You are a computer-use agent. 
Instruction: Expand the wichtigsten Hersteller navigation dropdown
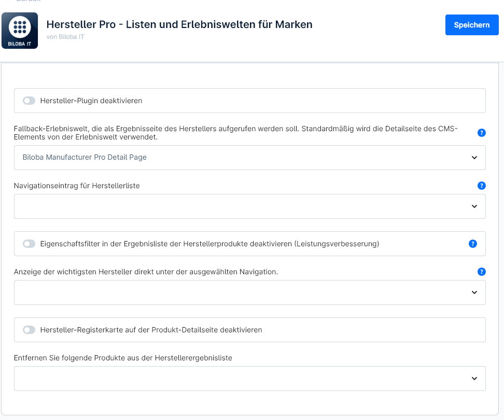(x=250, y=292)
